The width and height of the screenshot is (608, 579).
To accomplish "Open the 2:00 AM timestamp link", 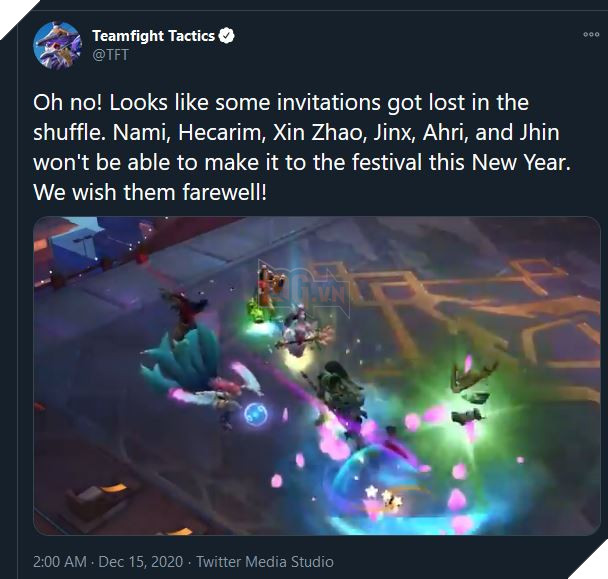I will pyautogui.click(x=60, y=562).
